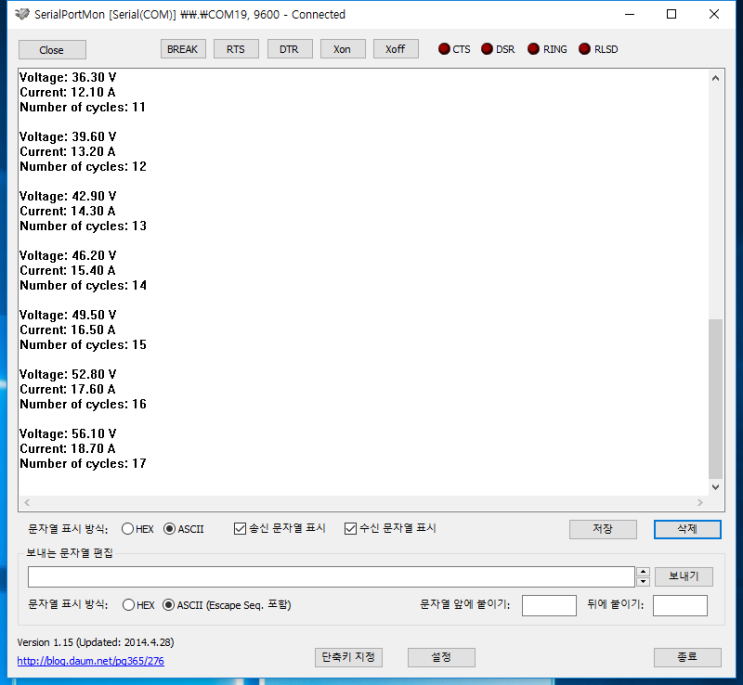Toggle 수신 문자열 표시 checkbox

tap(390, 528)
